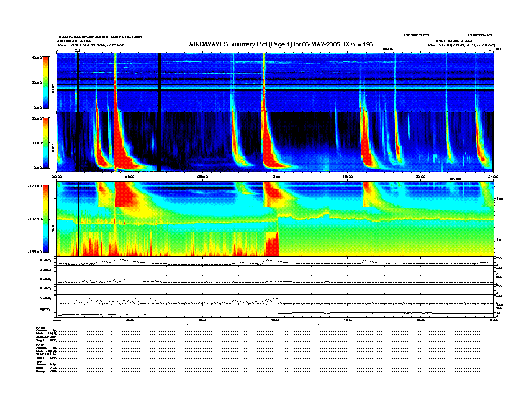This screenshot has width=532, height=411.
Task: Click 12:00 tick label under RAD1 spectrogram
Action: tap(275, 177)
